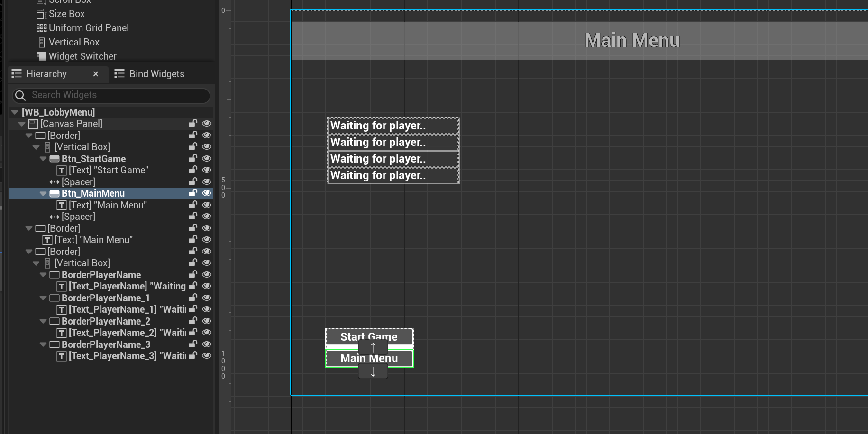The height and width of the screenshot is (434, 868).
Task: Toggle lock on the BorderPlayerName_3 row
Action: point(192,344)
